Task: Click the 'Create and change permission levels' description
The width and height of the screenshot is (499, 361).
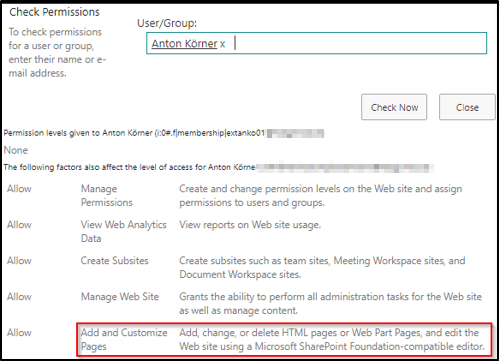Action: point(321,195)
